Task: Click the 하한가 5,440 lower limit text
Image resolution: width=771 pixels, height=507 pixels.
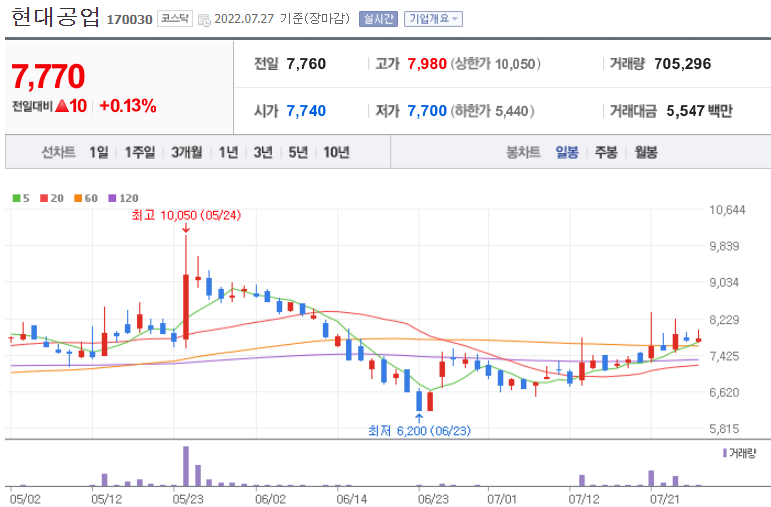Action: click(492, 111)
